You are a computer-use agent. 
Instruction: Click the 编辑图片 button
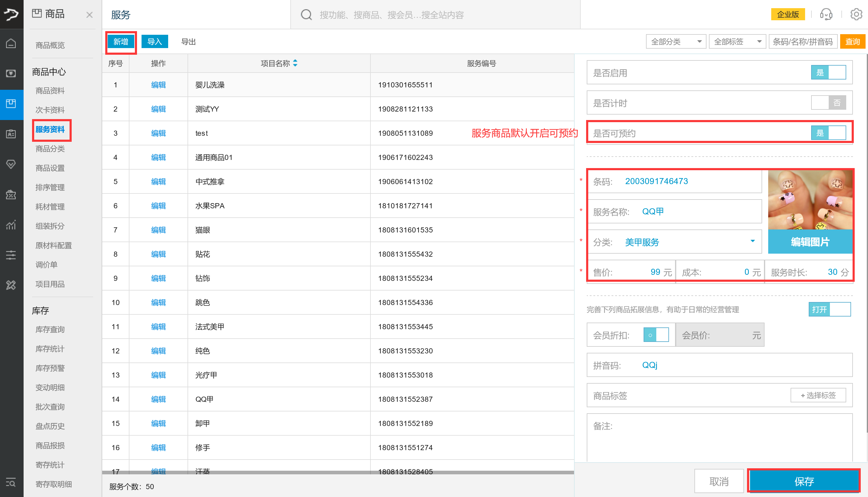(810, 242)
